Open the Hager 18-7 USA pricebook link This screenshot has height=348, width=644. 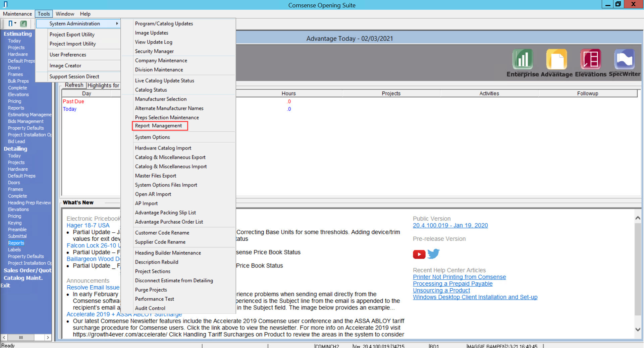click(x=88, y=225)
